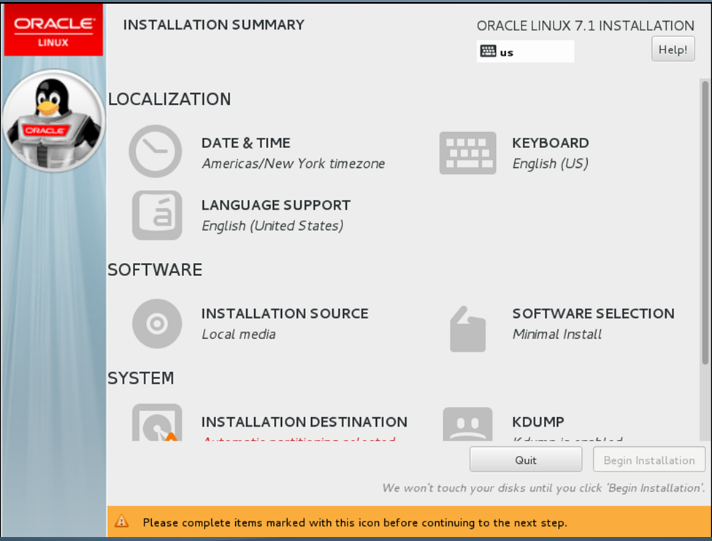This screenshot has height=541, width=712.
Task: Click Begin Installation button
Action: click(x=649, y=460)
